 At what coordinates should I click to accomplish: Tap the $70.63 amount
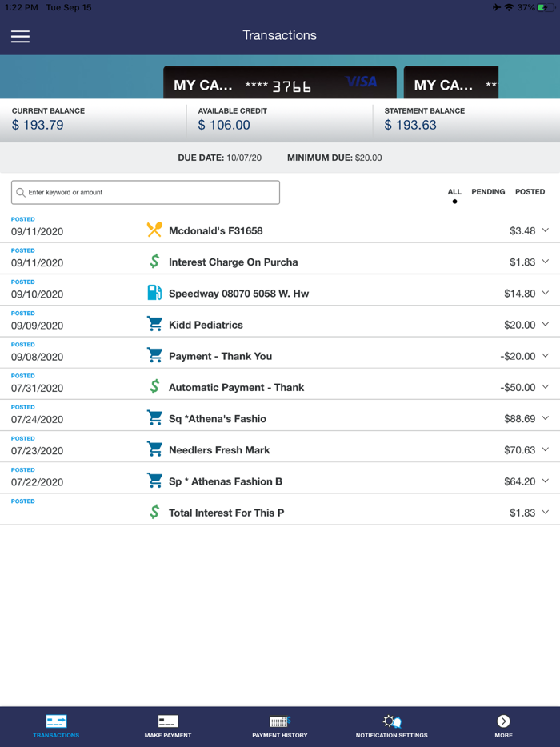(x=519, y=450)
